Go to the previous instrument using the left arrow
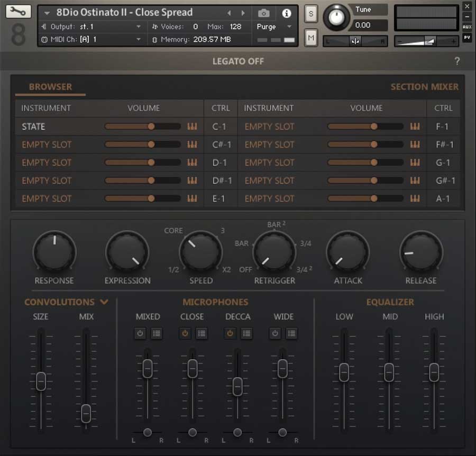Image resolution: width=476 pixels, height=456 pixels. (x=229, y=13)
